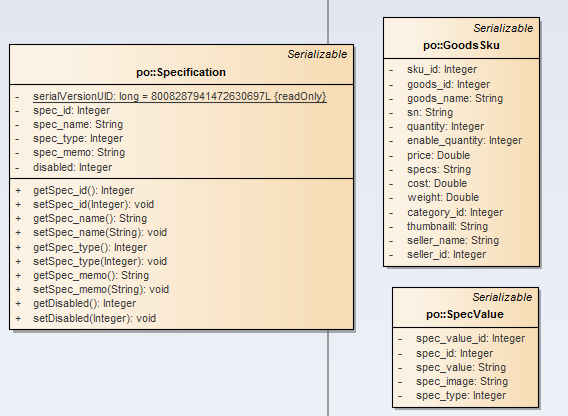Click the Serializable label on GoodsSku
The height and width of the screenshot is (416, 568).
503,28
